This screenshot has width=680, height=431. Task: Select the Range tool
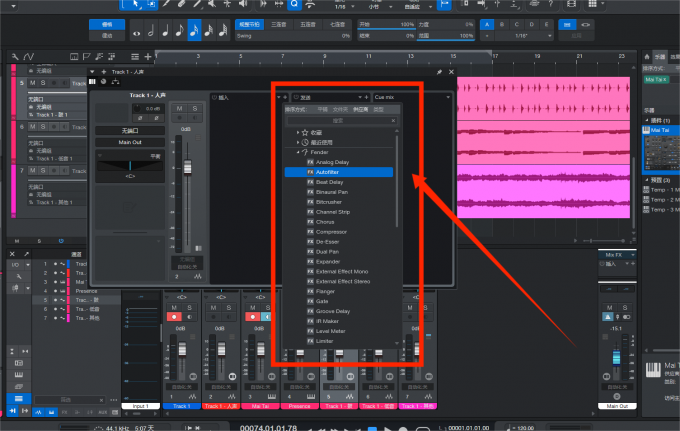tap(151, 3)
